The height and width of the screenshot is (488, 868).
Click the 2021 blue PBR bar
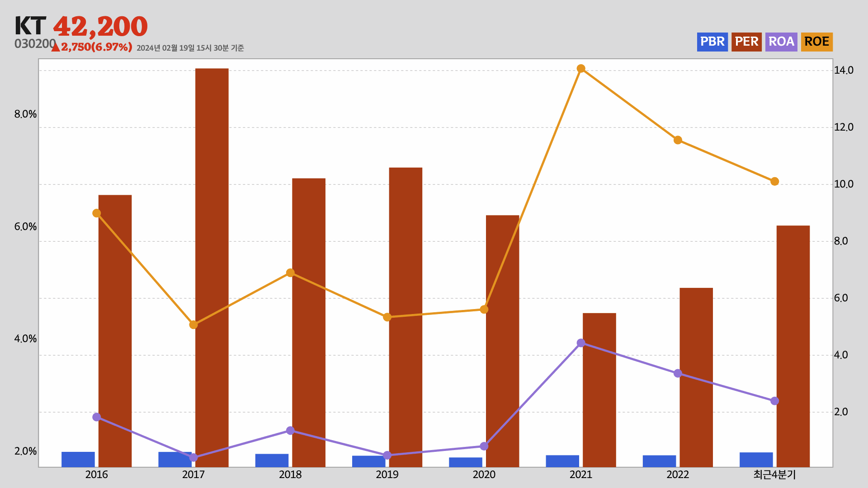point(562,461)
